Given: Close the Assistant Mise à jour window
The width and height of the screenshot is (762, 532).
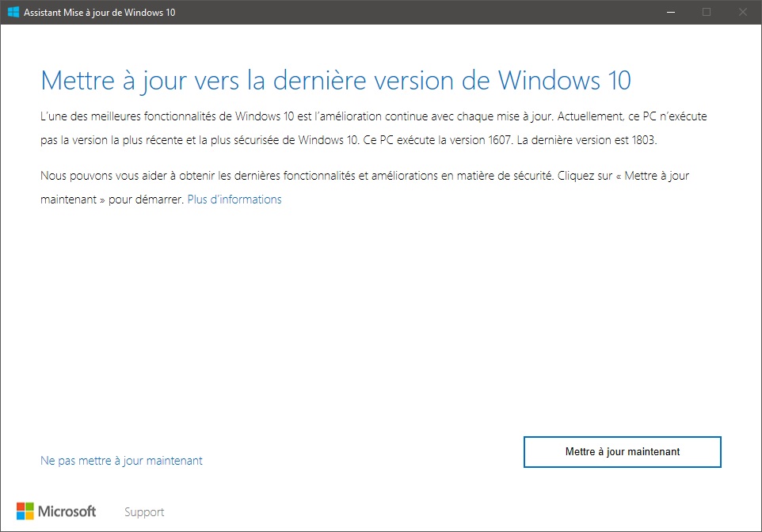Looking at the screenshot, I should tap(742, 12).
